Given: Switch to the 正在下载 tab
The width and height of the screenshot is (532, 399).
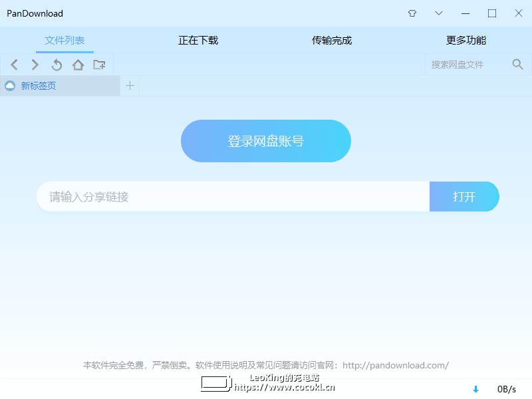Looking at the screenshot, I should click(198, 41).
